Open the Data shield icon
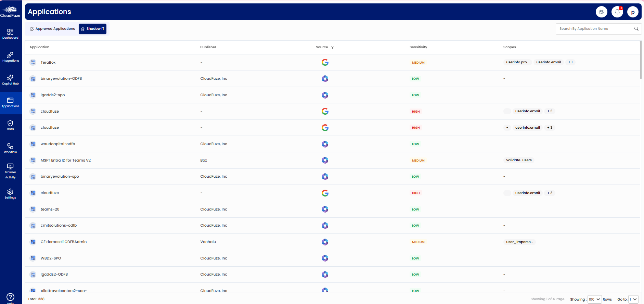The width and height of the screenshot is (644, 304). tap(10, 125)
